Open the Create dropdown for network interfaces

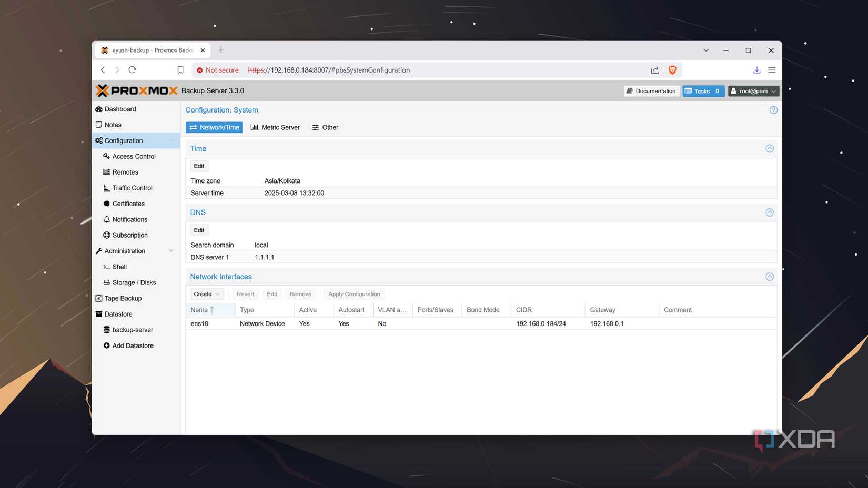pyautogui.click(x=206, y=294)
